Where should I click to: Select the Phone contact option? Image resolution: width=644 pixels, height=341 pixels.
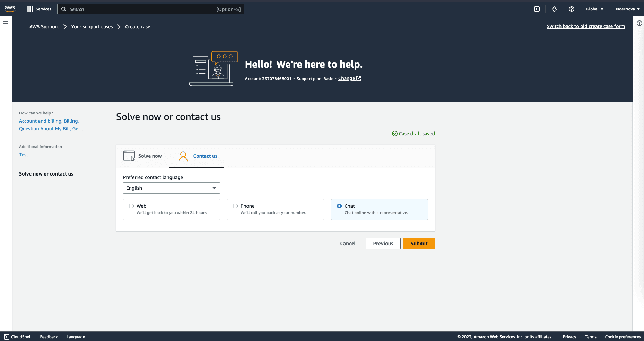click(235, 206)
